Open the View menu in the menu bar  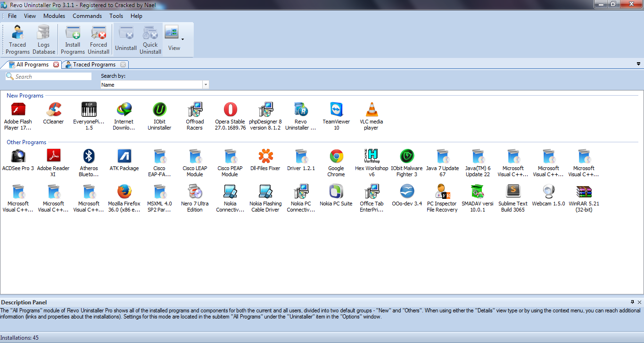coord(30,16)
